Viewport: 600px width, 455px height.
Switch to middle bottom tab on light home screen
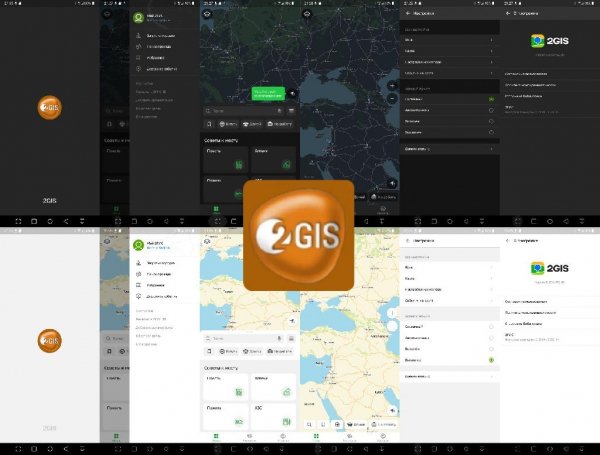tap(249, 437)
